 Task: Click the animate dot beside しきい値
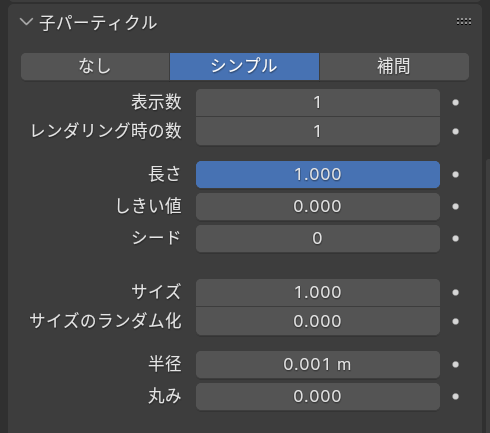pos(455,206)
